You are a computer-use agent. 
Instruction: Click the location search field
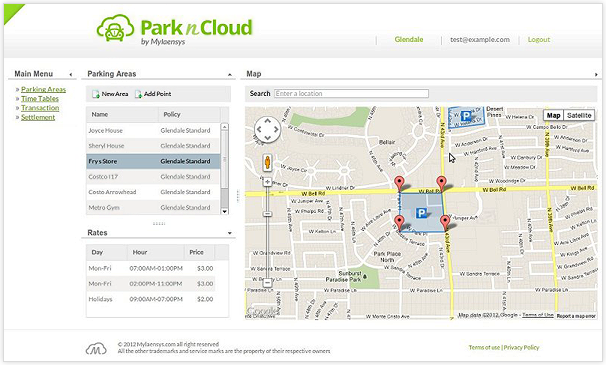(x=351, y=94)
